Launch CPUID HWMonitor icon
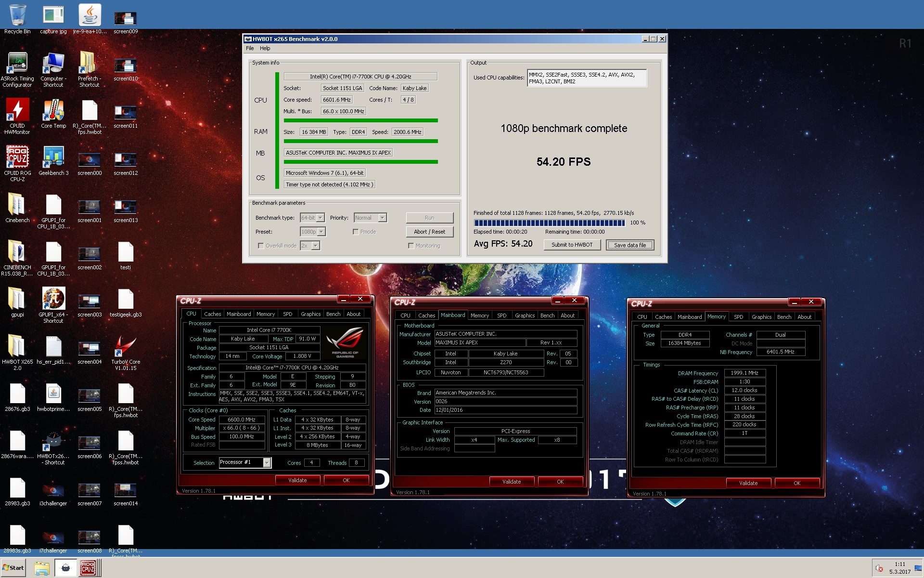 17,117
